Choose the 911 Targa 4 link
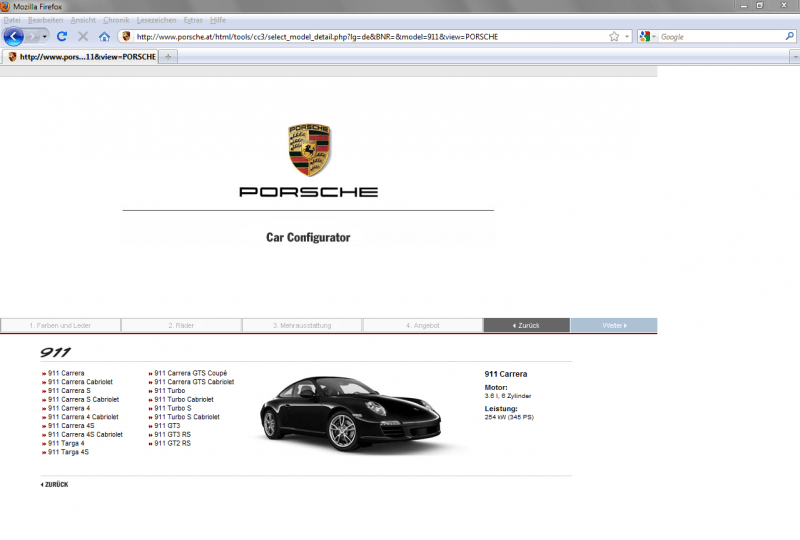This screenshot has height=540, width=800. click(x=66, y=443)
